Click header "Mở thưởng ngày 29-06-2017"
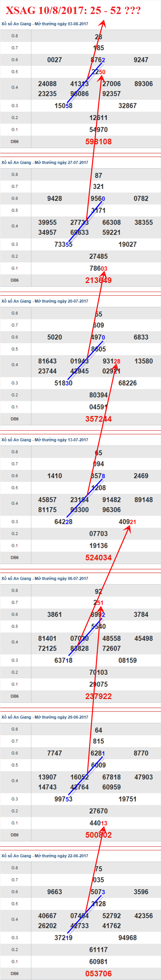161x980 pixels. [61, 717]
